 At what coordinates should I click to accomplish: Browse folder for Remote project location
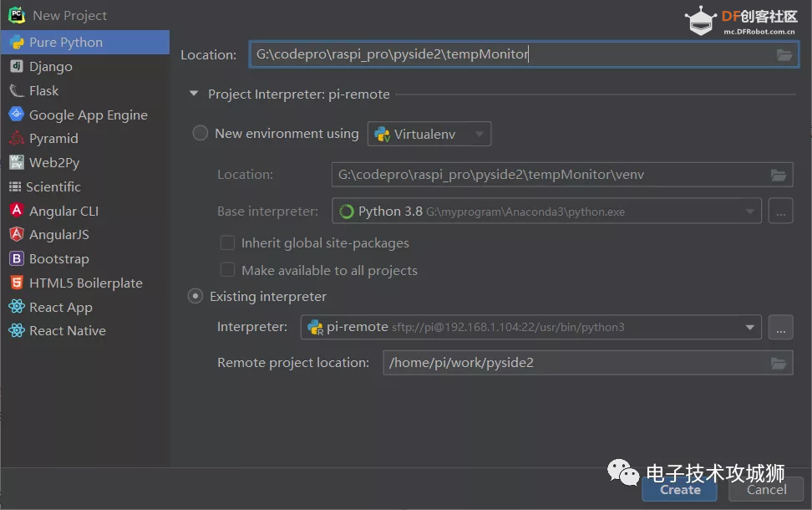(x=779, y=364)
